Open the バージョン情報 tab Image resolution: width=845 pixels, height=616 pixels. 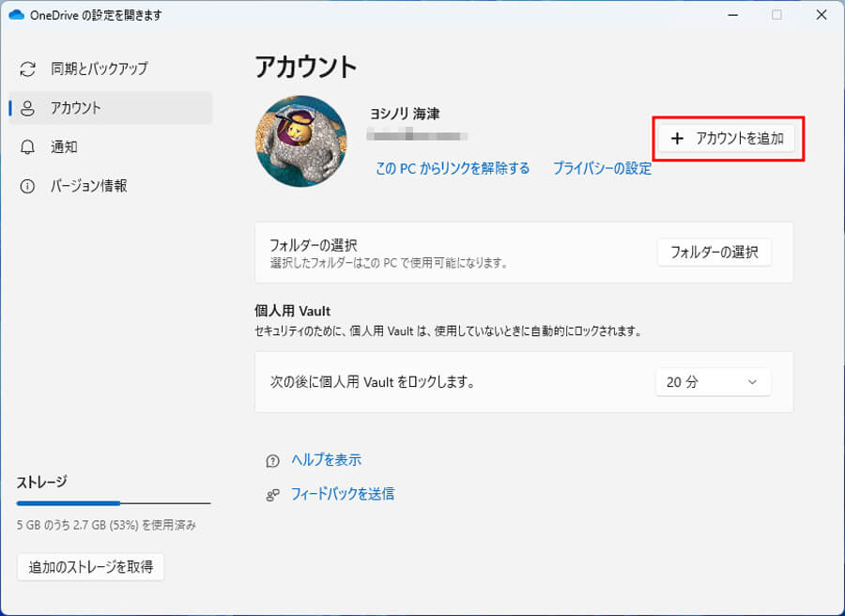point(111,187)
